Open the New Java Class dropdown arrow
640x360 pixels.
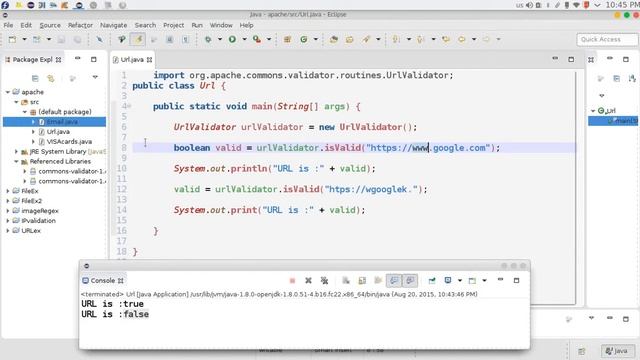coord(316,40)
